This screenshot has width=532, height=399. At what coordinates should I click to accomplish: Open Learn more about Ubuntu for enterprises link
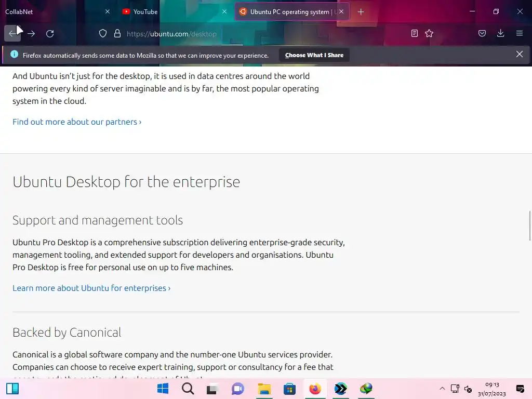pyautogui.click(x=91, y=288)
